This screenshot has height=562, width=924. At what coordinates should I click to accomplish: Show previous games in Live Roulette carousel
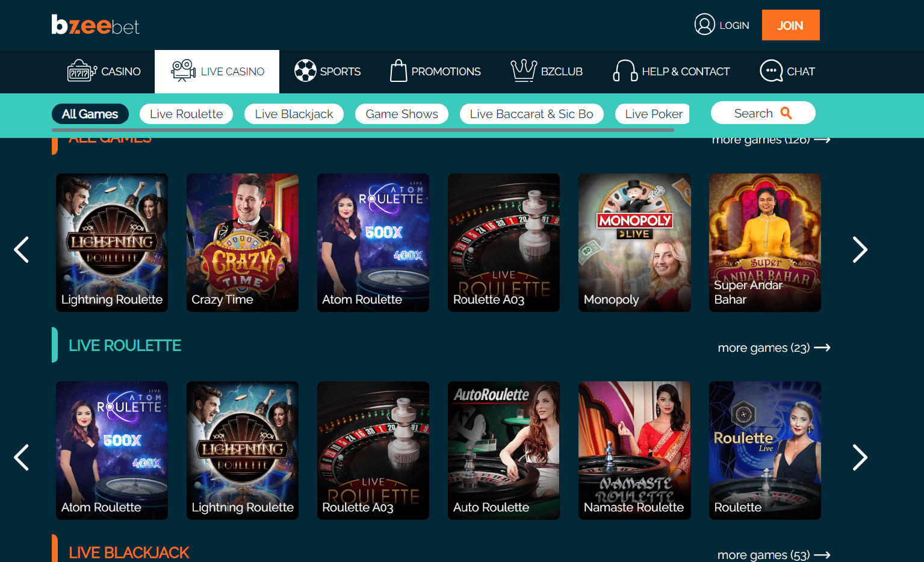tap(22, 457)
